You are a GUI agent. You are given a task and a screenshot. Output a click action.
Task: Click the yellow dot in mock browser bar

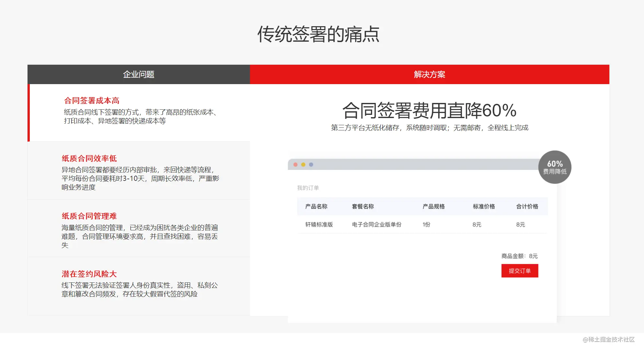click(303, 165)
